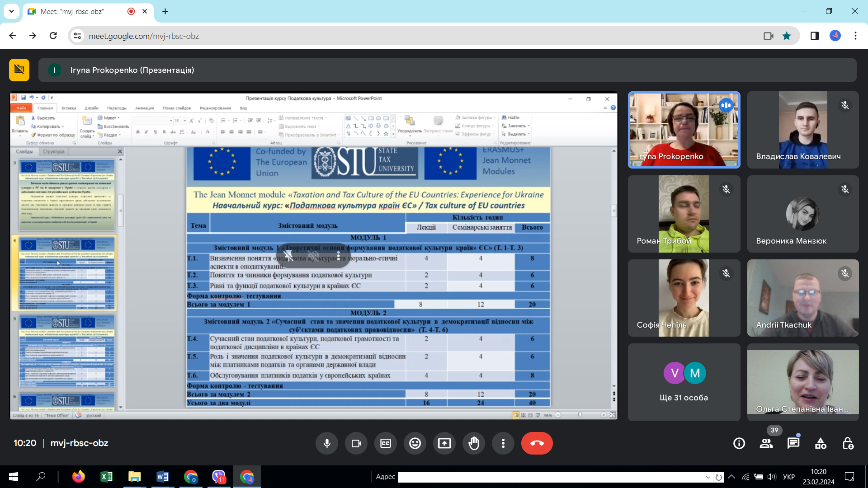
Task: Launch Firefox from the taskbar
Action: point(78,477)
